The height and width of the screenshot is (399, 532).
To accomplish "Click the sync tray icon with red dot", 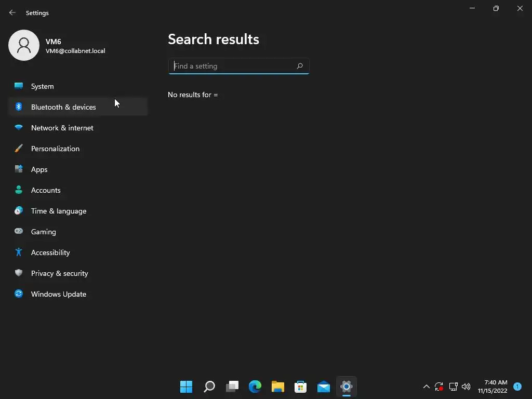I will (x=439, y=387).
